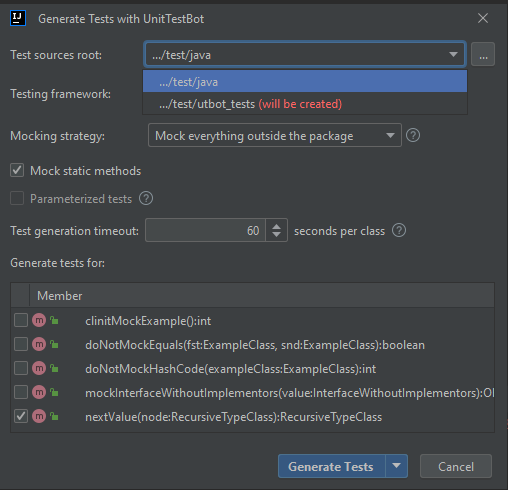Viewport: 508px width, 490px height.
Task: Select doNotMockHashCode member text
Action: click(230, 369)
